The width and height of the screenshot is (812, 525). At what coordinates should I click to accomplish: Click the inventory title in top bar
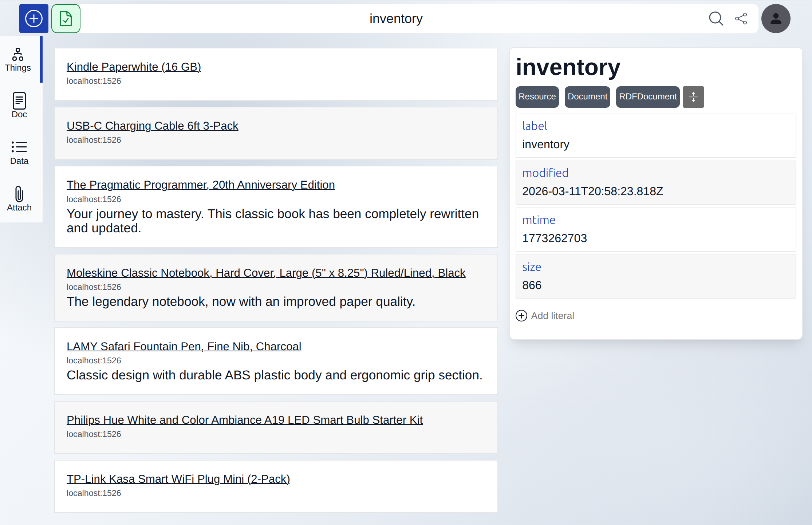(396, 19)
